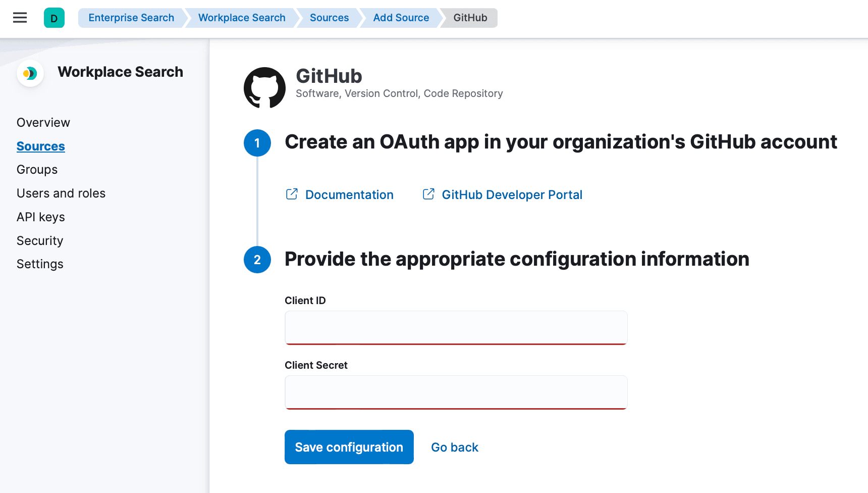
Task: Go to API keys section
Action: 41,217
